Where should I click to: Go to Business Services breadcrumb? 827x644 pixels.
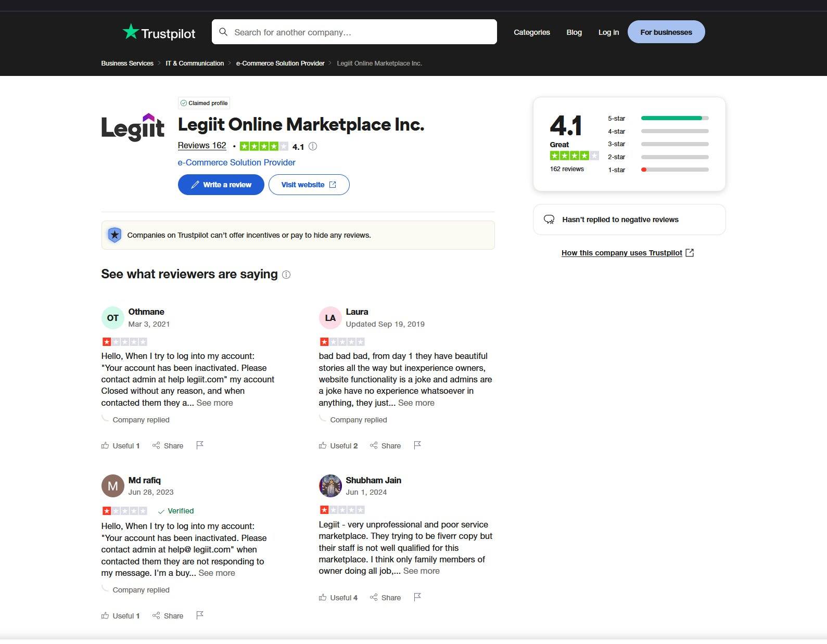[127, 63]
